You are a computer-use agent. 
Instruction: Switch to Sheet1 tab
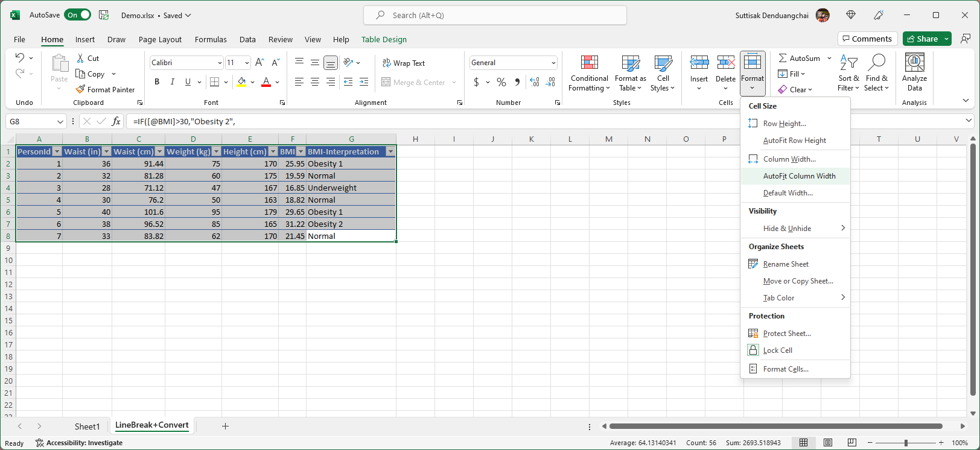click(x=87, y=426)
